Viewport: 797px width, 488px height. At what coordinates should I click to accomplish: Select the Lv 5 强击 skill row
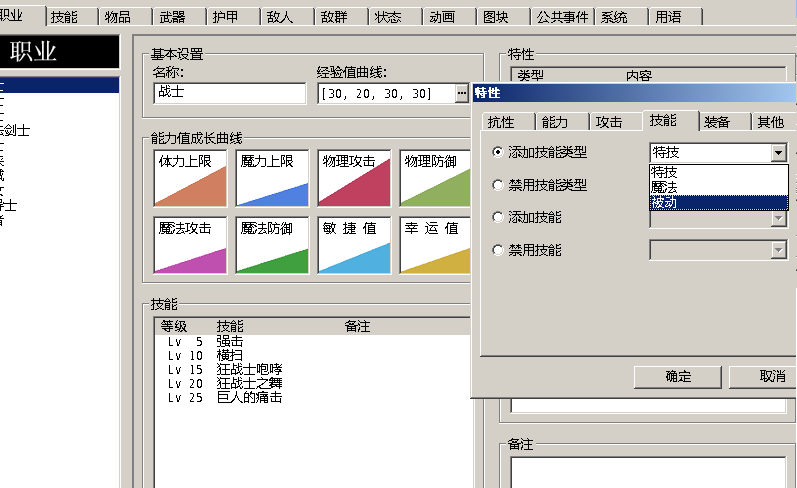[313, 341]
